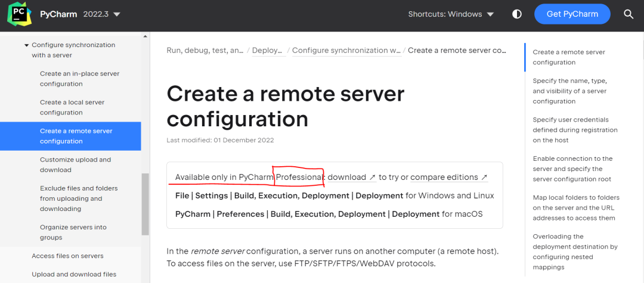Jump to Specify user credentials section

pyautogui.click(x=575, y=130)
